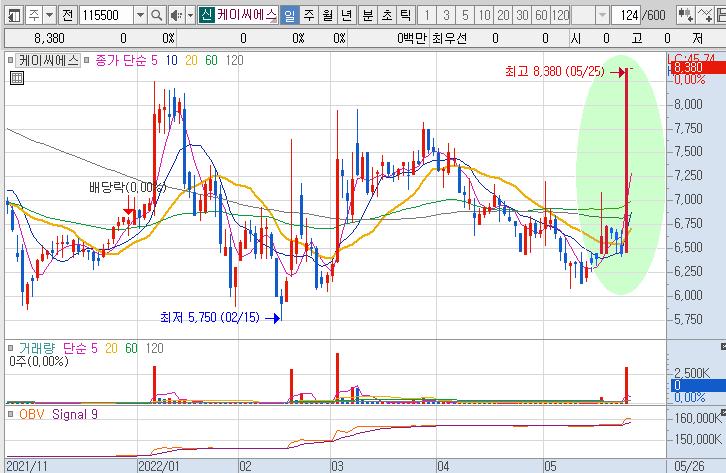Focus the stock code field 115500

106,16
